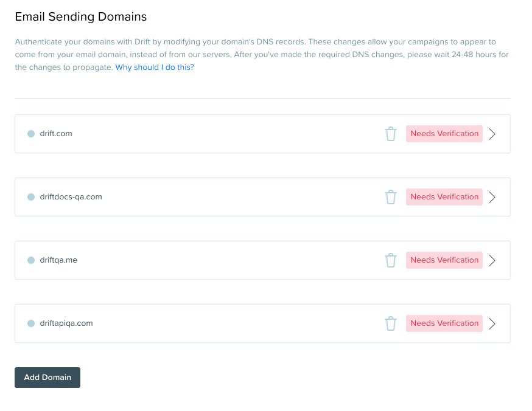Show driftapiqa.com details with chevron arrow
The image size is (532, 411).
coord(492,323)
